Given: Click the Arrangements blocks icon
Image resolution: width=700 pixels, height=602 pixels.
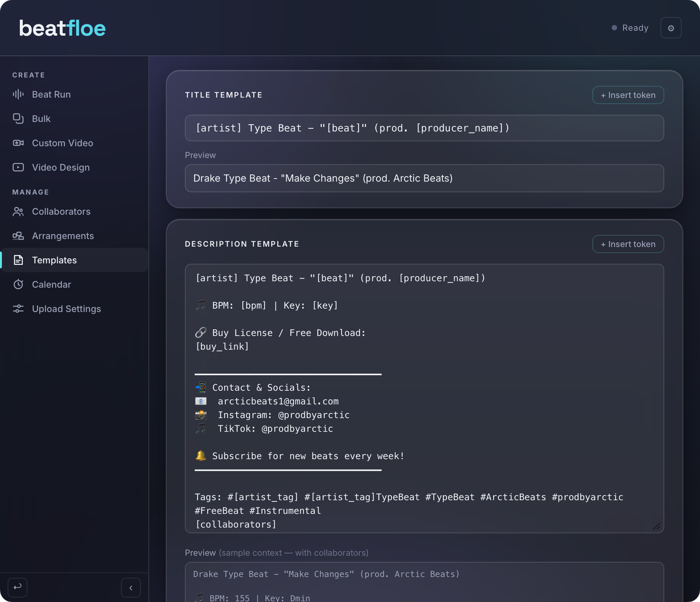Looking at the screenshot, I should point(18,236).
